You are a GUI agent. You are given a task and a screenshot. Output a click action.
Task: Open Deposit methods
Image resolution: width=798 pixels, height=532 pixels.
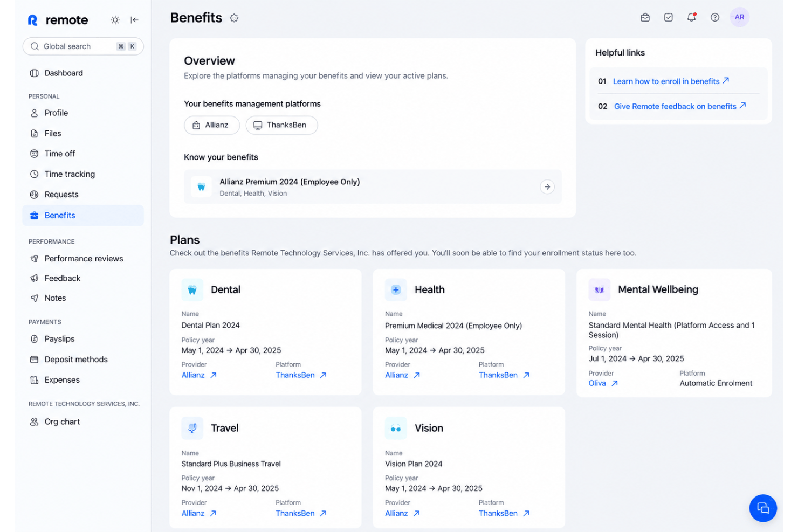click(x=83, y=360)
